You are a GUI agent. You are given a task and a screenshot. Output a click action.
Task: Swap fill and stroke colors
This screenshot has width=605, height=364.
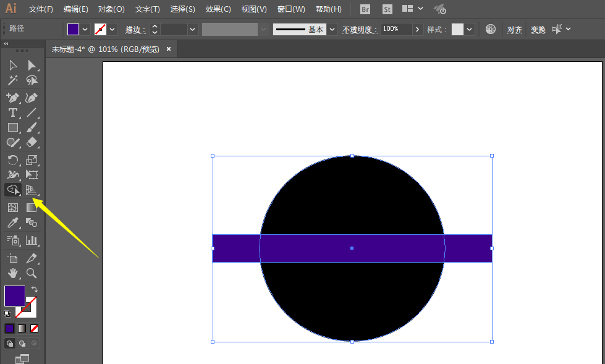click(35, 289)
